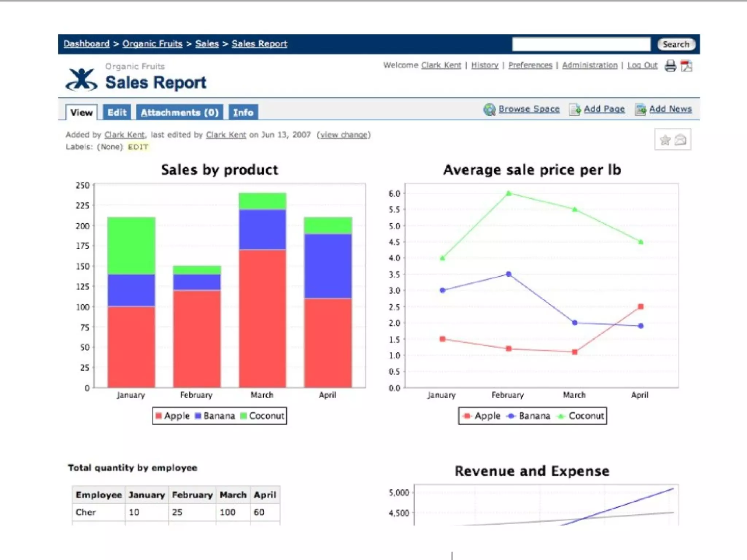
Task: Click the favourite star icon
Action: pos(665,140)
